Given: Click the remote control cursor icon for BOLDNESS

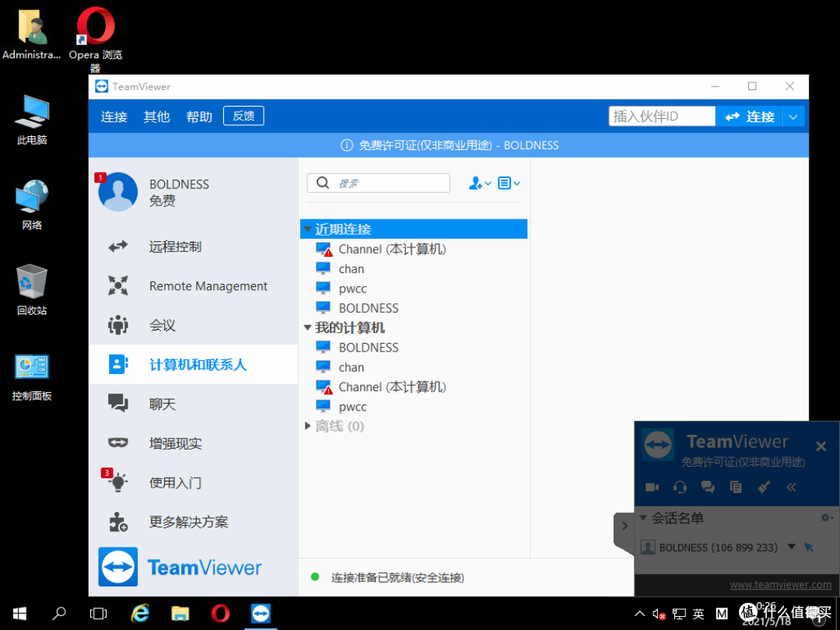Looking at the screenshot, I should [809, 547].
